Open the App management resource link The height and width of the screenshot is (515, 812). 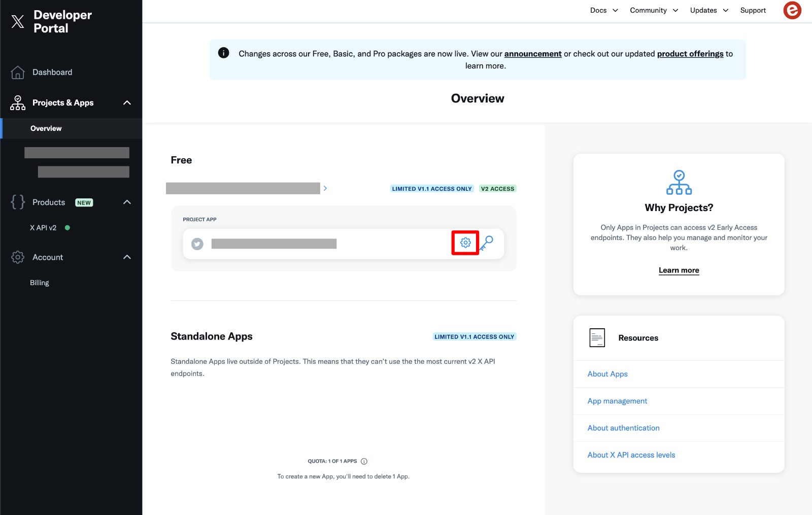point(617,401)
